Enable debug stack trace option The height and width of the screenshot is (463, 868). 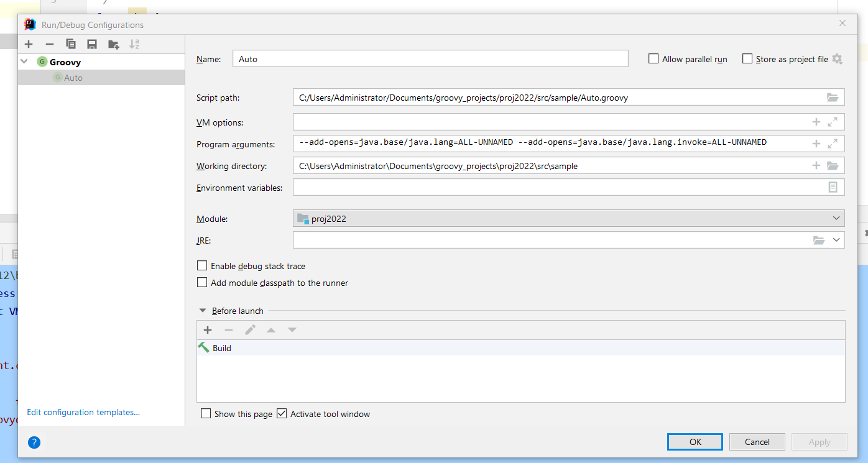202,265
